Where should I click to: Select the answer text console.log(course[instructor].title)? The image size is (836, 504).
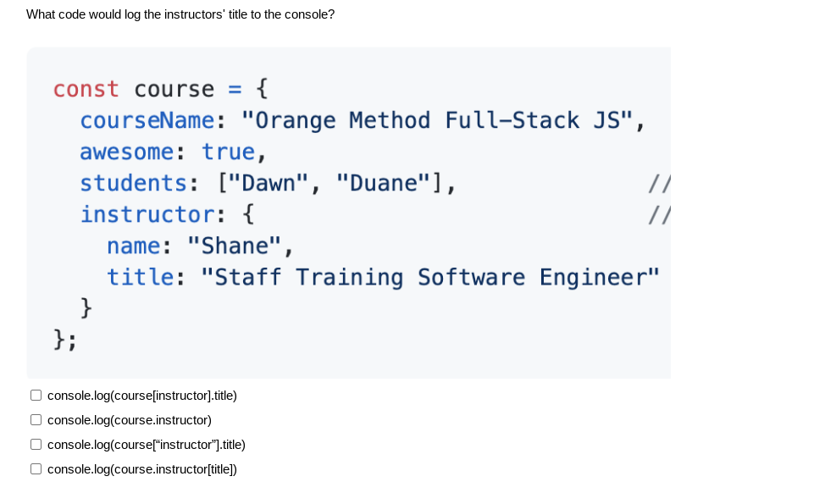[141, 396]
